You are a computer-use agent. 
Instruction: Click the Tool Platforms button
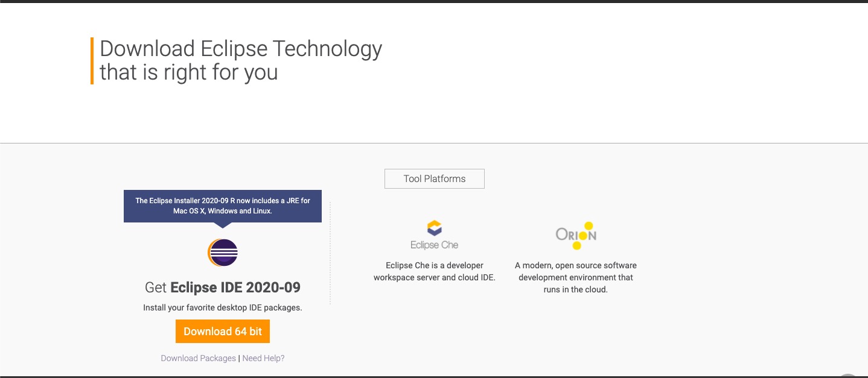[x=435, y=178]
